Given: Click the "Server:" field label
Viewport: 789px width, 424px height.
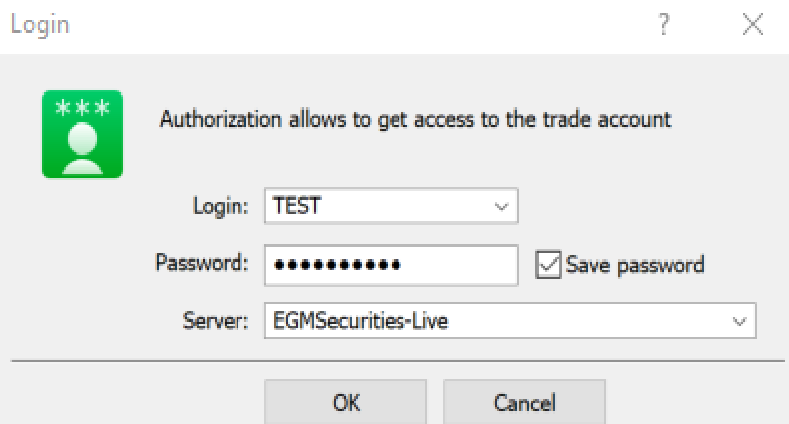Looking at the screenshot, I should (215, 320).
